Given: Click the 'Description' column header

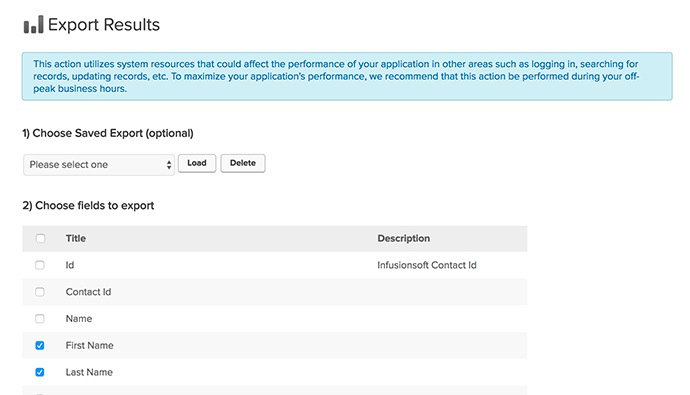Looking at the screenshot, I should coord(404,238).
